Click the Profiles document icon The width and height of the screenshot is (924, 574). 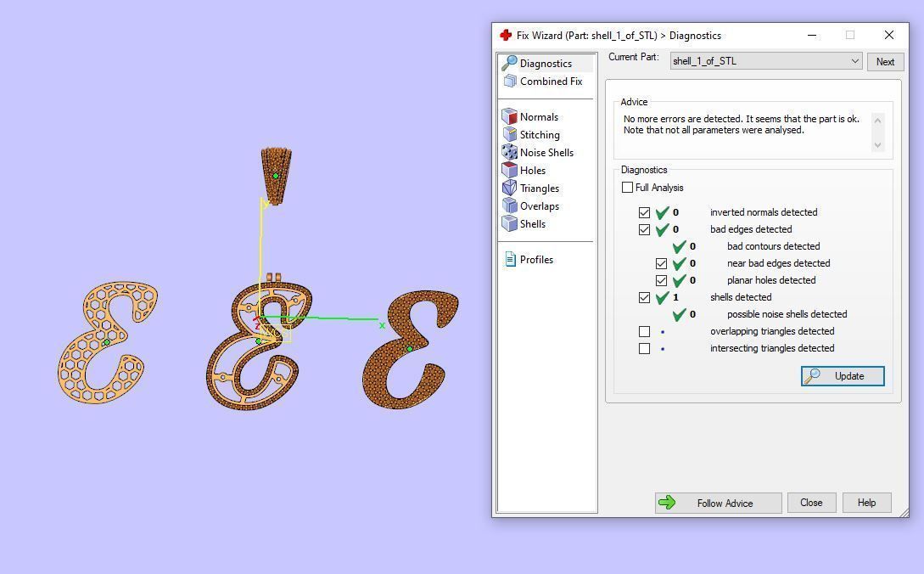[510, 260]
